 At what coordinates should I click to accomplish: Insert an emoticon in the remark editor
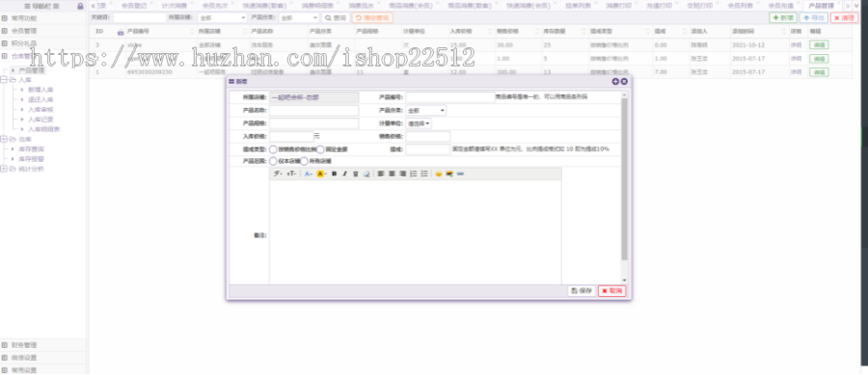pos(439,174)
